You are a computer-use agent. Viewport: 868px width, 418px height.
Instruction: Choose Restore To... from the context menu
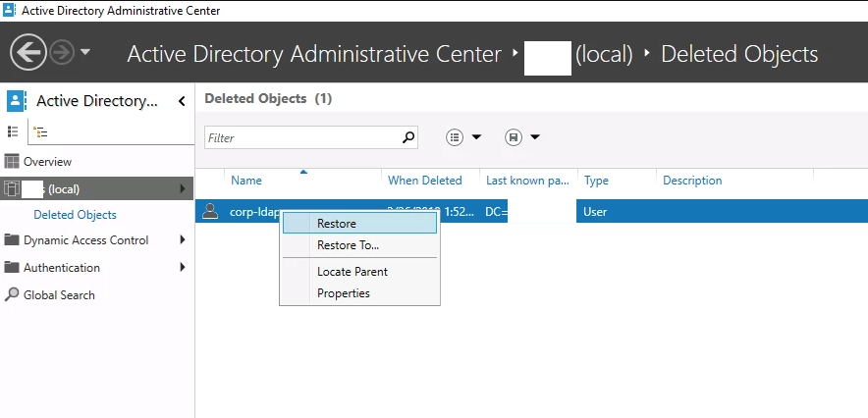pos(359,245)
